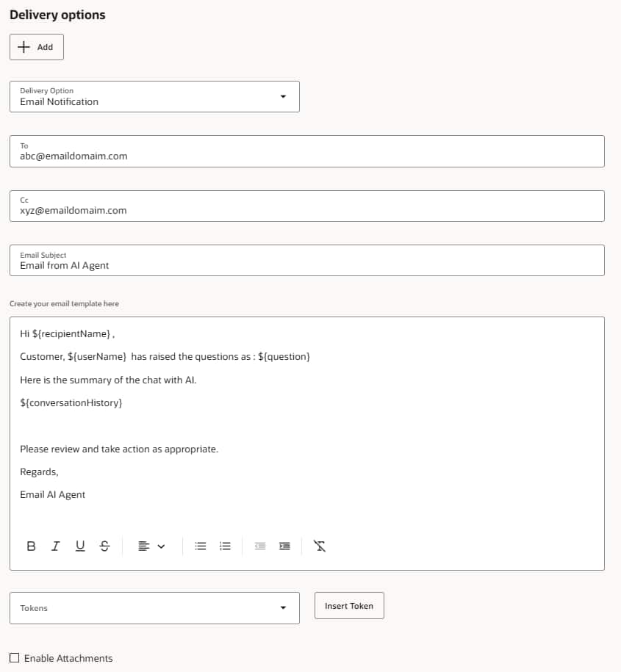
Task: Click the "Email AI Agent" signature line
Action: point(53,494)
